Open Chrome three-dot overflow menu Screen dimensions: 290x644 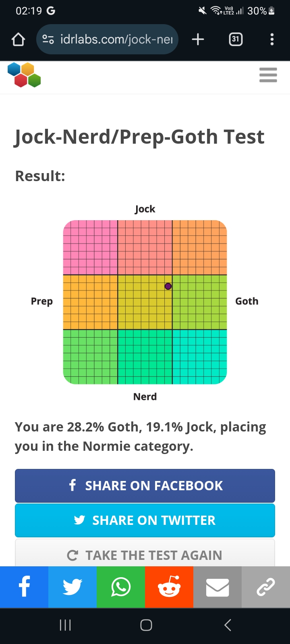click(272, 39)
